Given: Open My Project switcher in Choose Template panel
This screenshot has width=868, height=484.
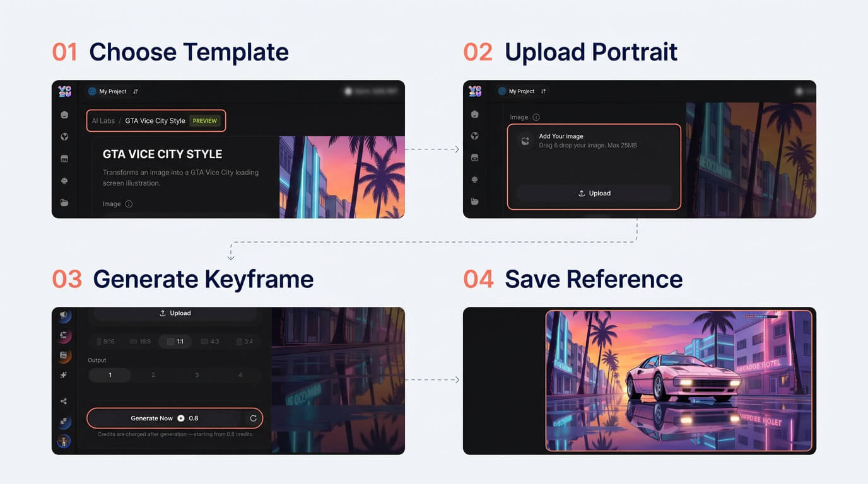Looking at the screenshot, I should 113,91.
